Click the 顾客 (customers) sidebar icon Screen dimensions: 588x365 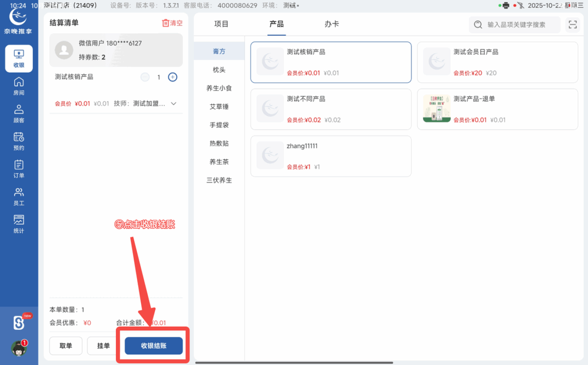19,113
